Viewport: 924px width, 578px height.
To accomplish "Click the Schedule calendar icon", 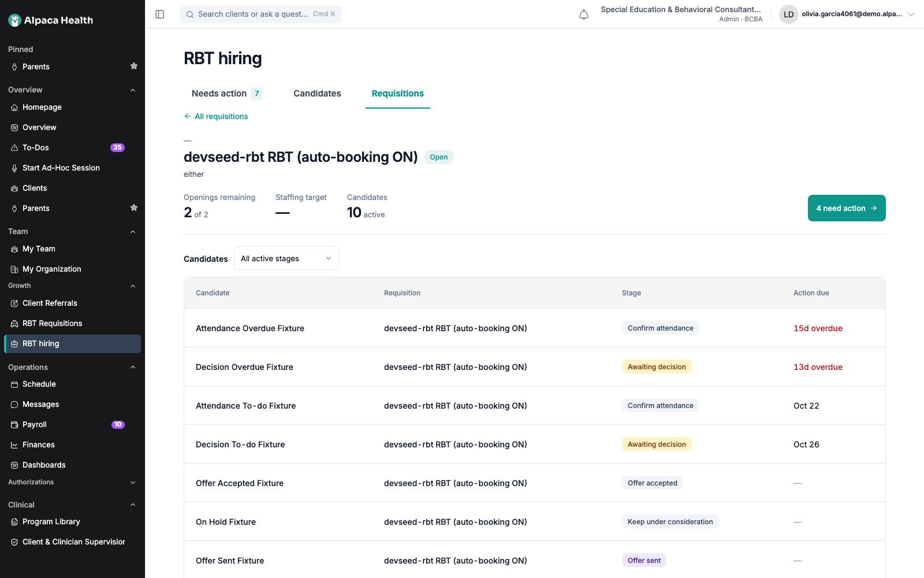I will tap(14, 384).
